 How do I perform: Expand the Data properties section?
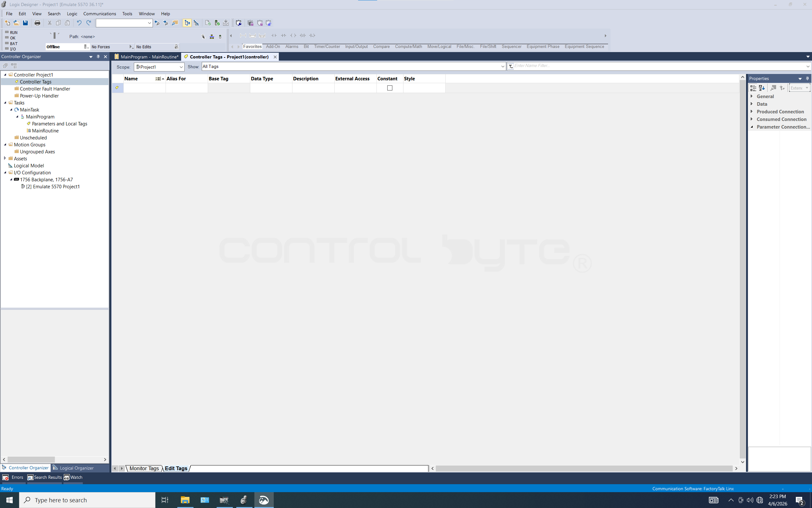[752, 104]
